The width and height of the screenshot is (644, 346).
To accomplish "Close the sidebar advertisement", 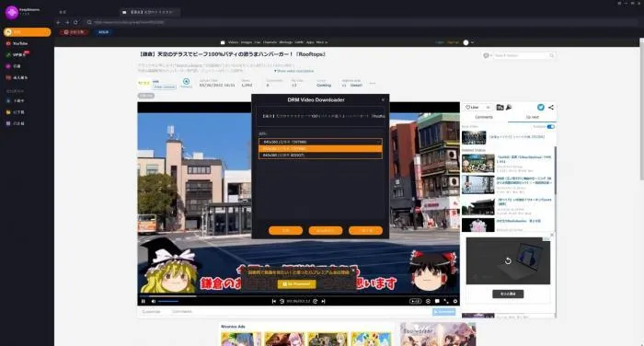I will pos(552,235).
